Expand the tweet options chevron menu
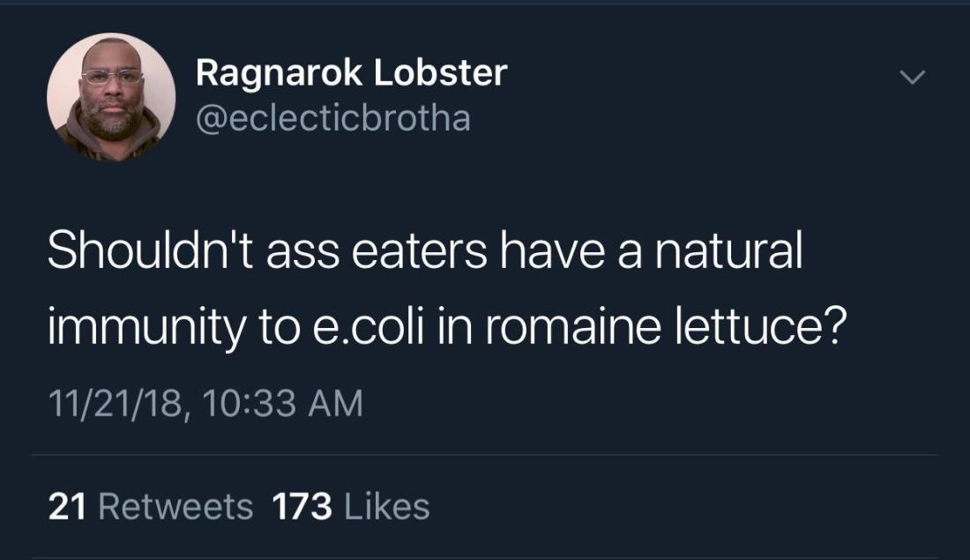970x560 pixels. [x=912, y=78]
